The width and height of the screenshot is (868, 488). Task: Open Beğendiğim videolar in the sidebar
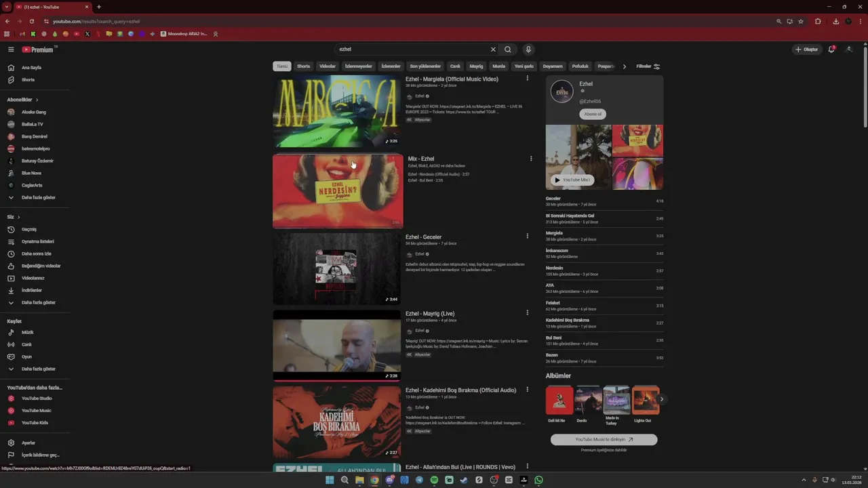pos(41,266)
